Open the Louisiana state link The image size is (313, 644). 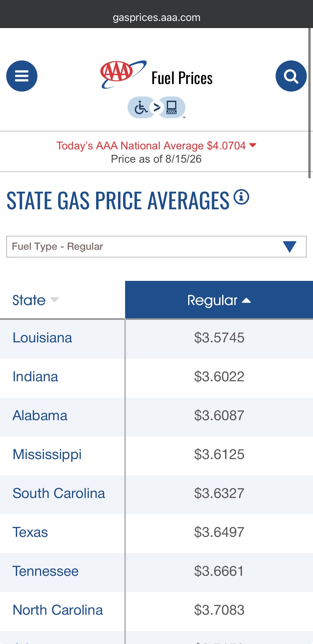[x=42, y=338]
